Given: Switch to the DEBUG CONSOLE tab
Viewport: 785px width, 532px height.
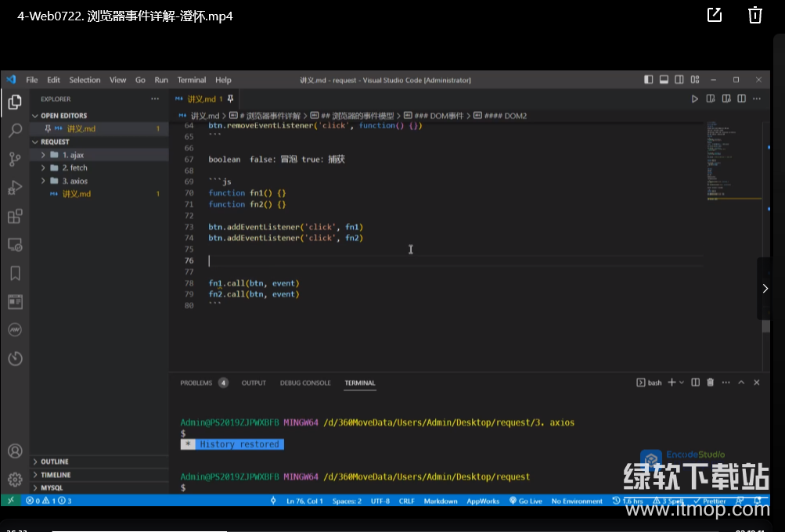Looking at the screenshot, I should (x=305, y=383).
